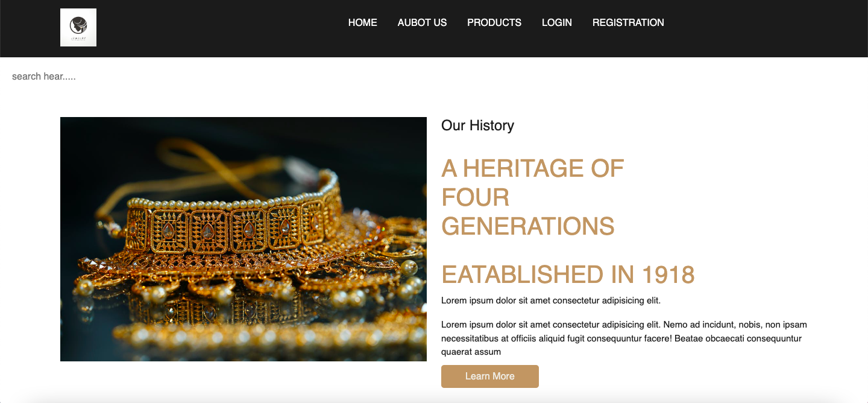Select the LOGIN nav link
Viewport: 868px width, 403px height.
click(557, 22)
